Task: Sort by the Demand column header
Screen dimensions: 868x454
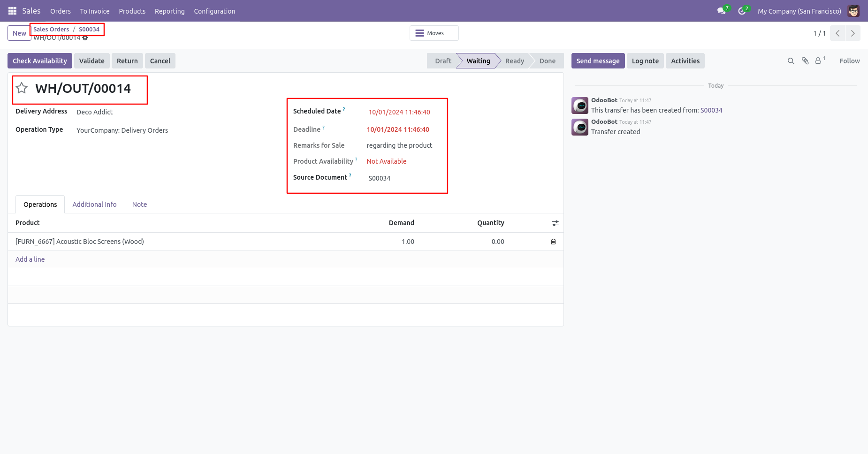Action: tap(402, 223)
